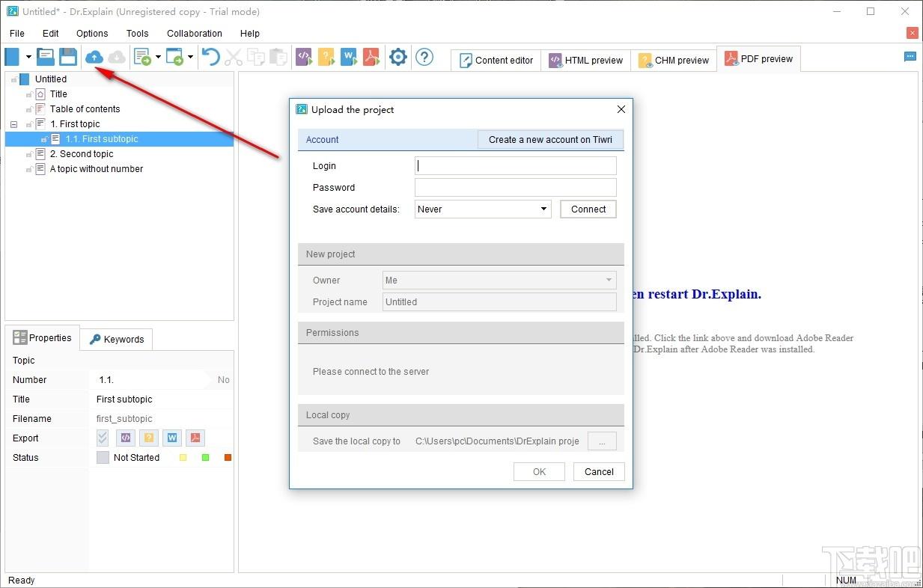
Task: Toggle PDF export for this topic
Action: 195,438
